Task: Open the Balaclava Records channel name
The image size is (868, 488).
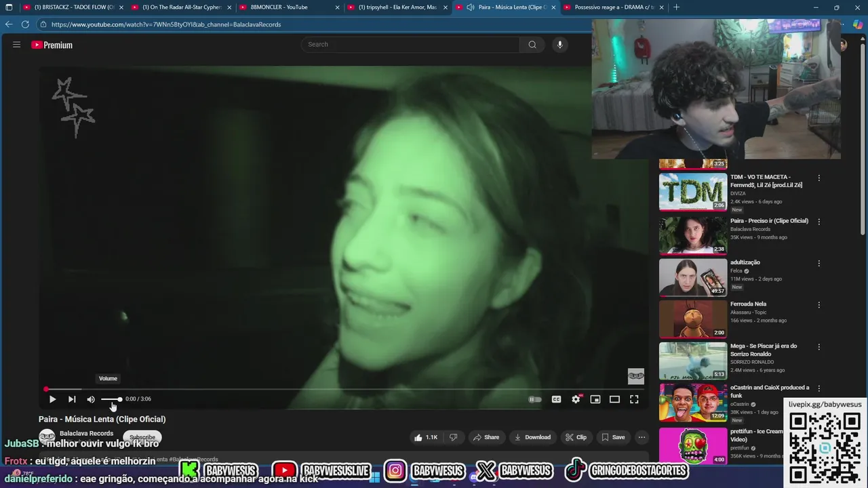Action: point(86,433)
